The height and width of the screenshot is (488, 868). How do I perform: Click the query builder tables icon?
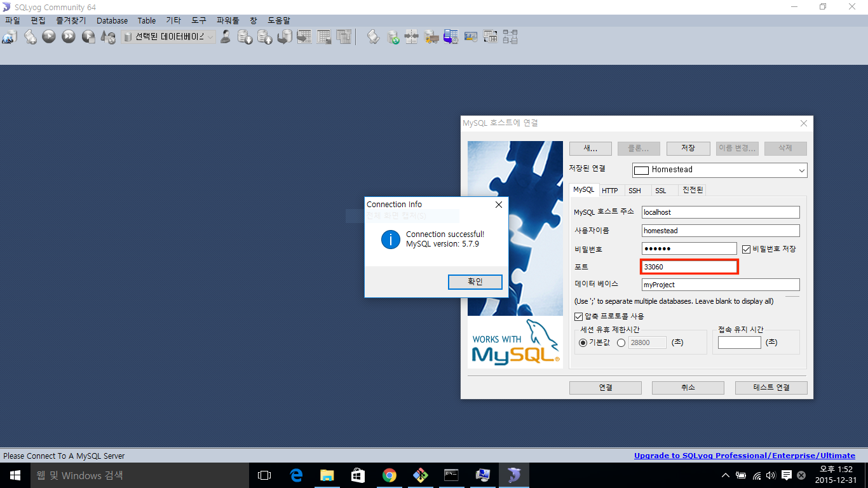click(x=490, y=37)
